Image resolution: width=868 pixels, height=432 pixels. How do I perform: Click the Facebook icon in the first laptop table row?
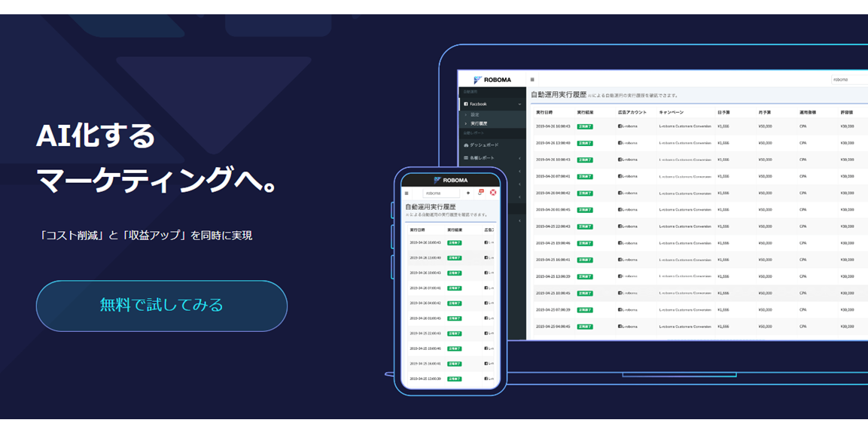[620, 126]
